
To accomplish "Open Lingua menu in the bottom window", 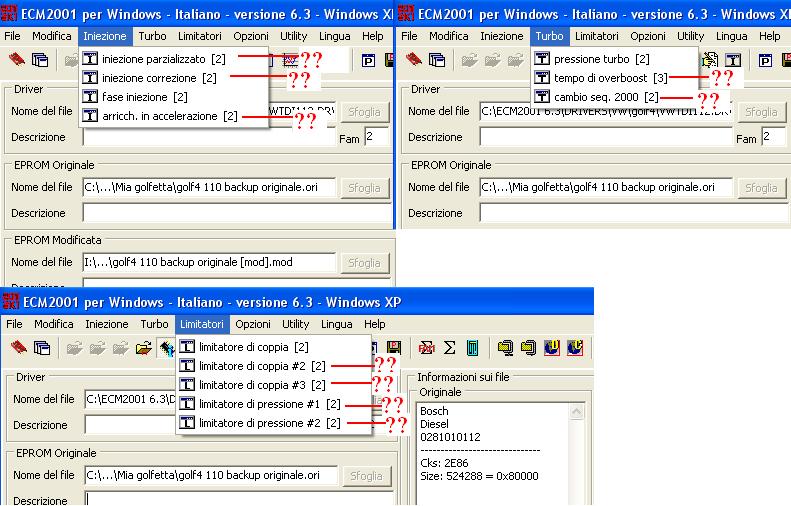I will 336,324.
